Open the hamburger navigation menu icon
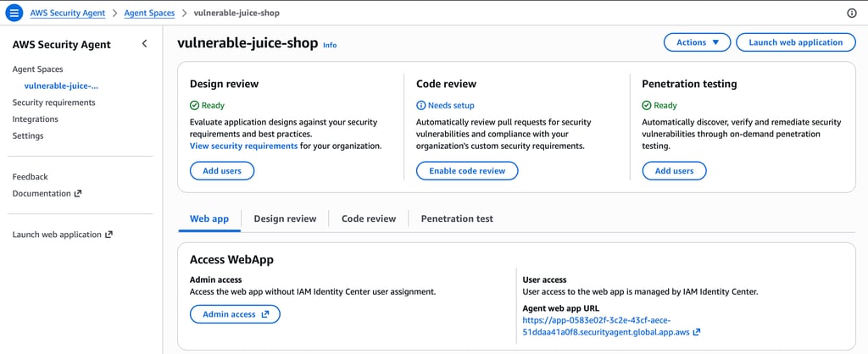The image size is (868, 354). point(14,14)
